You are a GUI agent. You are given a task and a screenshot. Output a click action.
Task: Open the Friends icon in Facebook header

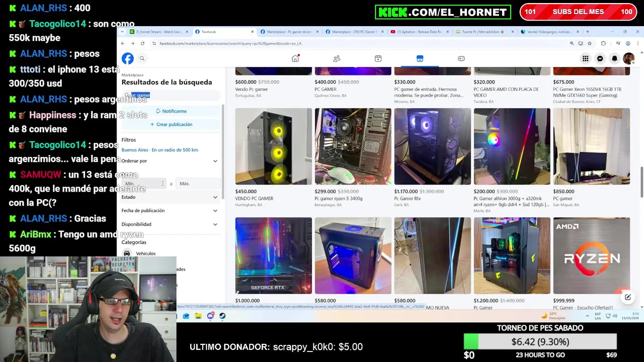(x=337, y=59)
